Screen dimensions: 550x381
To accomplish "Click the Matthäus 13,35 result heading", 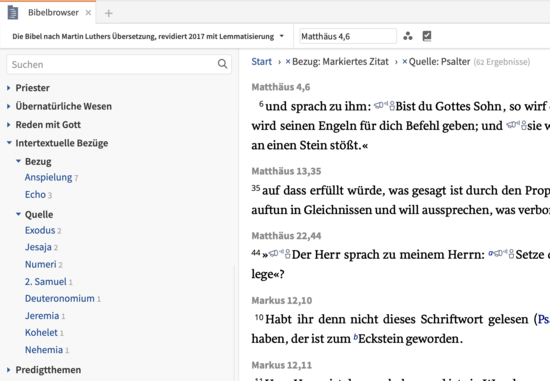I will (x=286, y=171).
